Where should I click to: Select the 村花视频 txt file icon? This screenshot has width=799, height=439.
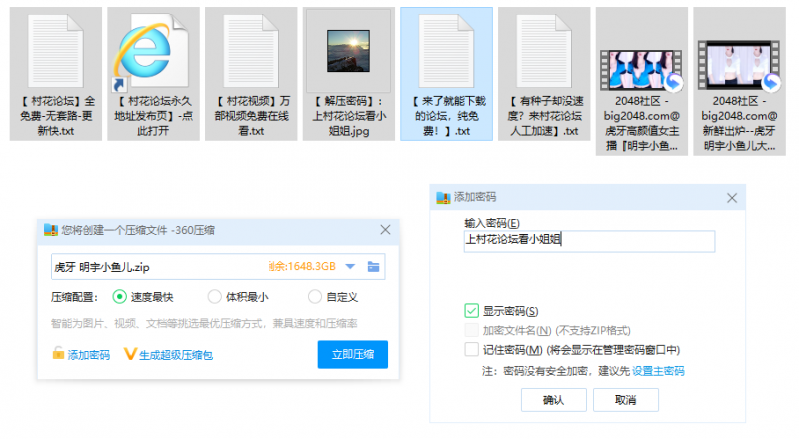click(251, 49)
